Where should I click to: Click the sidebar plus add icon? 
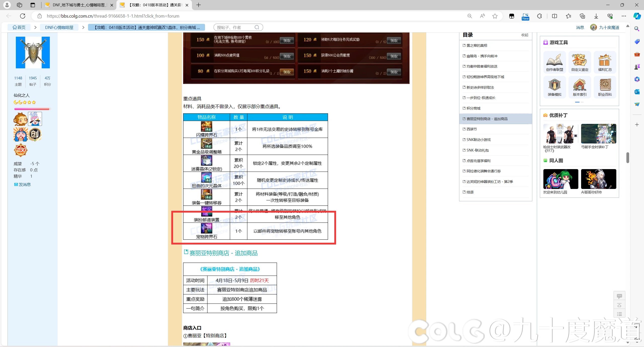pos(637,125)
